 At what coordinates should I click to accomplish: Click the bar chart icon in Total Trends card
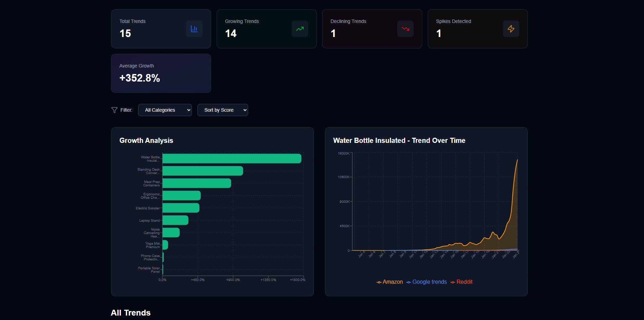coord(194,29)
